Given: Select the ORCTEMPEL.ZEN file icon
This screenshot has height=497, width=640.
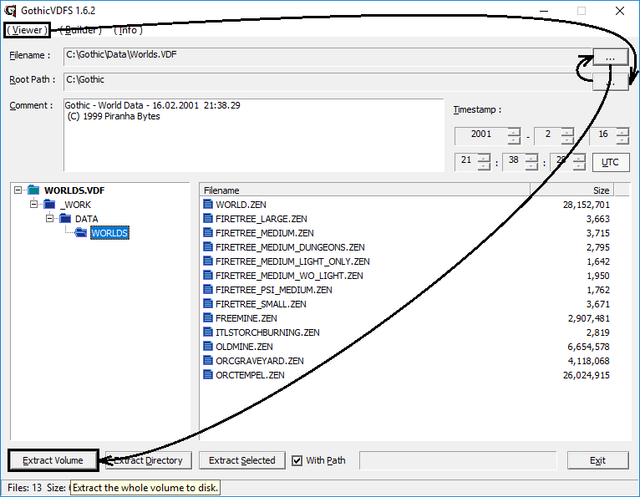Looking at the screenshot, I should [x=208, y=375].
